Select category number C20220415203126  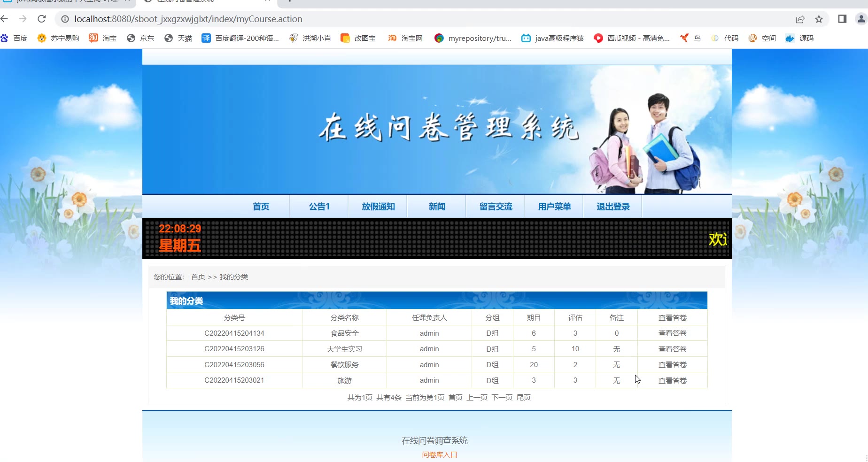[x=234, y=349]
